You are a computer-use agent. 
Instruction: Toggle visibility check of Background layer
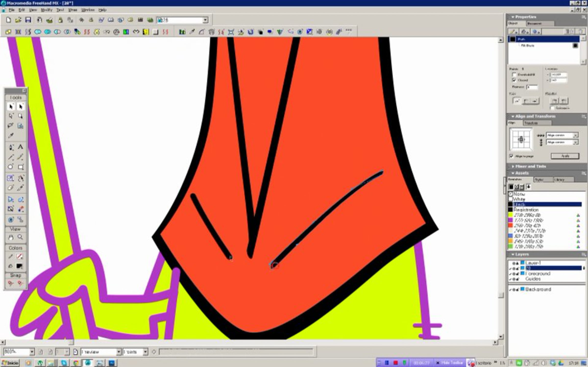510,290
